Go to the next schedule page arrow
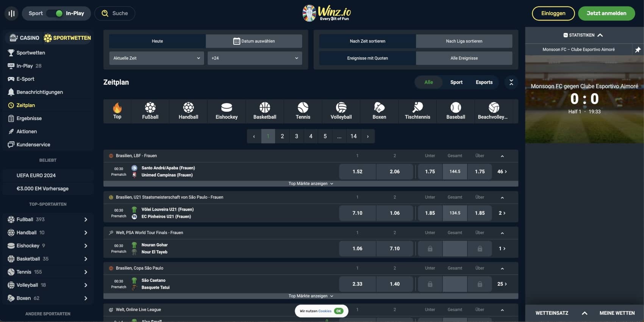 pyautogui.click(x=368, y=136)
